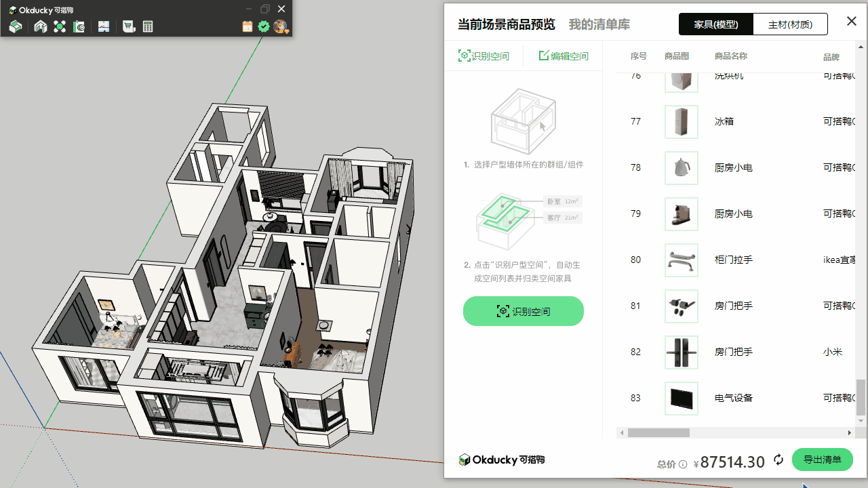Screen dimensions: 868x488
Task: Open the calculator budget tool
Action: pyautogui.click(x=148, y=26)
